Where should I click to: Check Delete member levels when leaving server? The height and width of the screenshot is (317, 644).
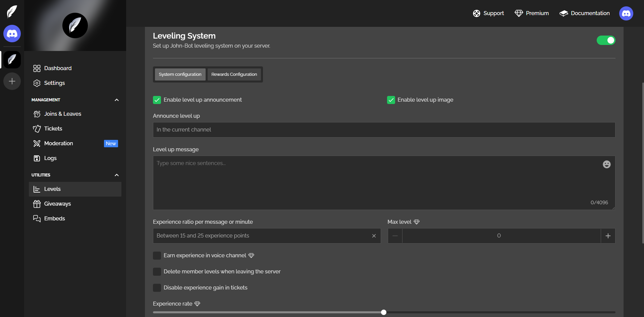(157, 272)
